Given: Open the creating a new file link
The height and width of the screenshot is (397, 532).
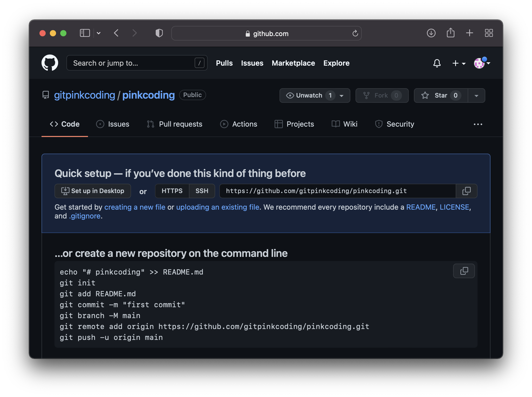Looking at the screenshot, I should [x=135, y=207].
